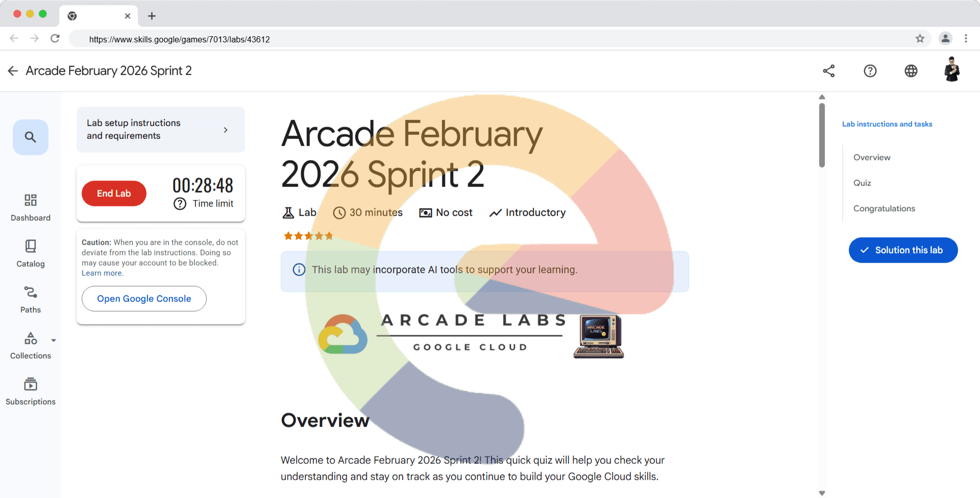Jump to Overview in the lab outline
Image resolution: width=980 pixels, height=498 pixels.
tap(872, 157)
